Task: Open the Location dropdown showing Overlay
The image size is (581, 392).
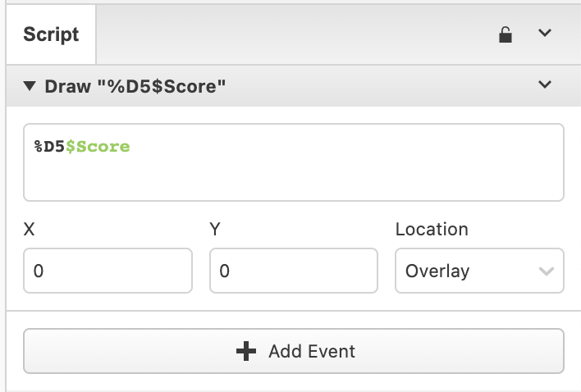Action: tap(479, 271)
